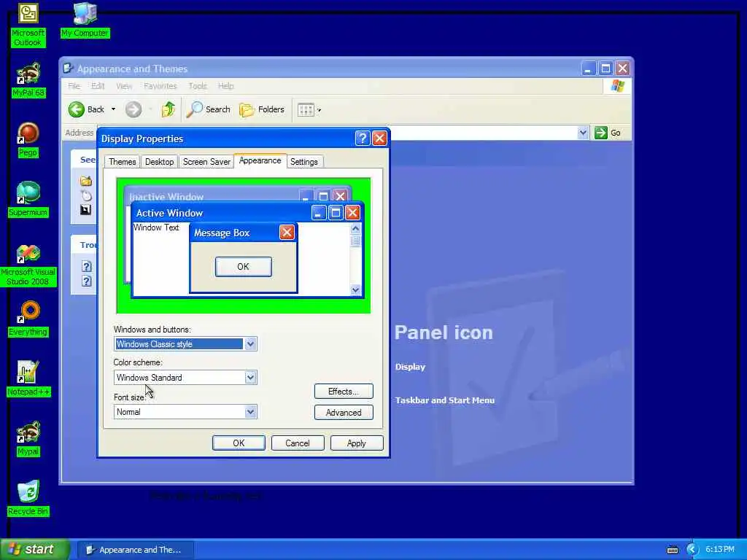The image size is (747, 560).
Task: Click the Back arrow in explorer toolbar
Action: [x=86, y=109]
